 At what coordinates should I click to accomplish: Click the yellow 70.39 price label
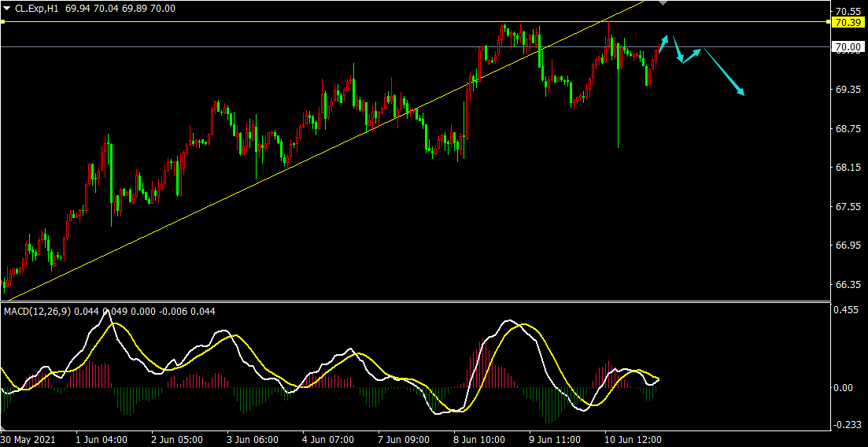click(x=849, y=22)
